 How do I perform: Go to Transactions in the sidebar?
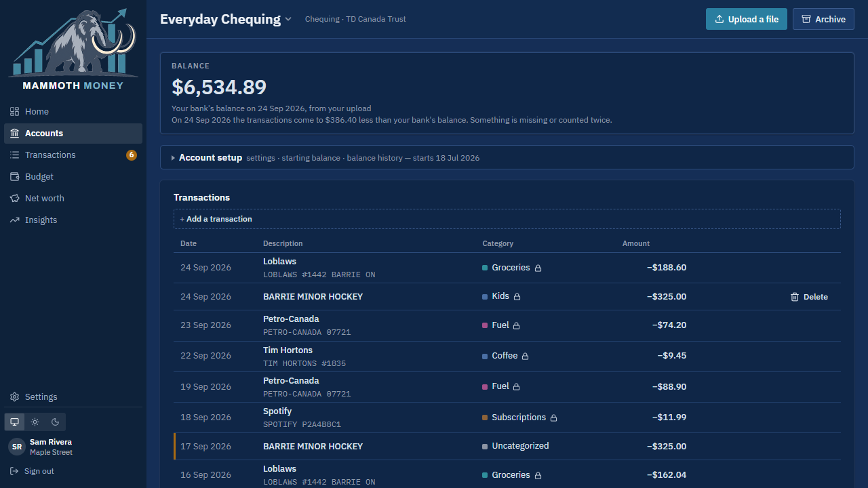tap(73, 155)
